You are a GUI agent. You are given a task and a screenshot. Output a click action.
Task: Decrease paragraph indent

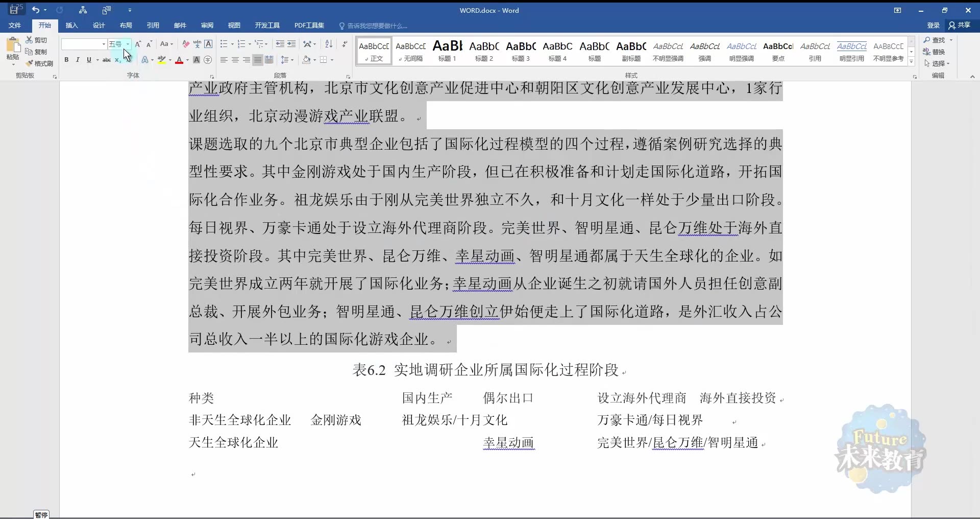[x=280, y=44]
